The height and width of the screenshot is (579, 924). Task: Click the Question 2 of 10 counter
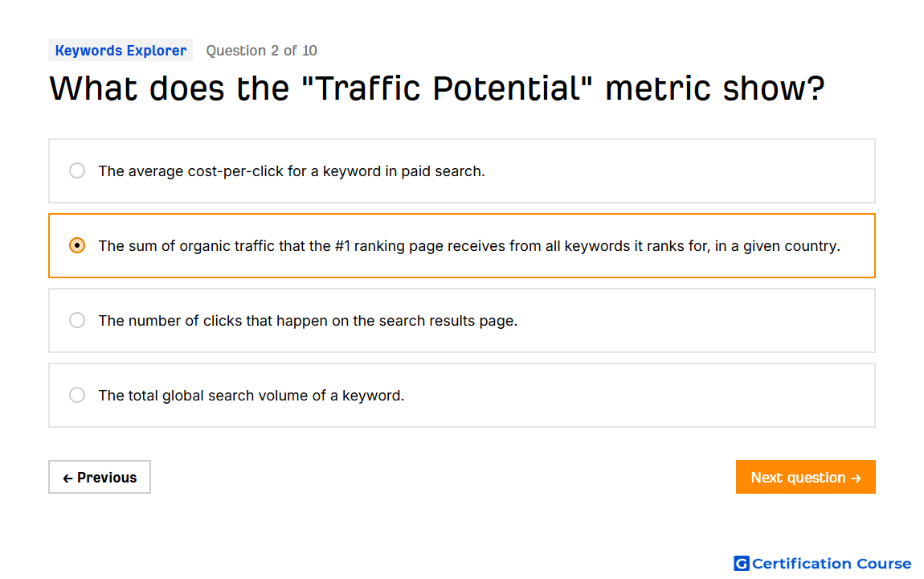point(262,51)
